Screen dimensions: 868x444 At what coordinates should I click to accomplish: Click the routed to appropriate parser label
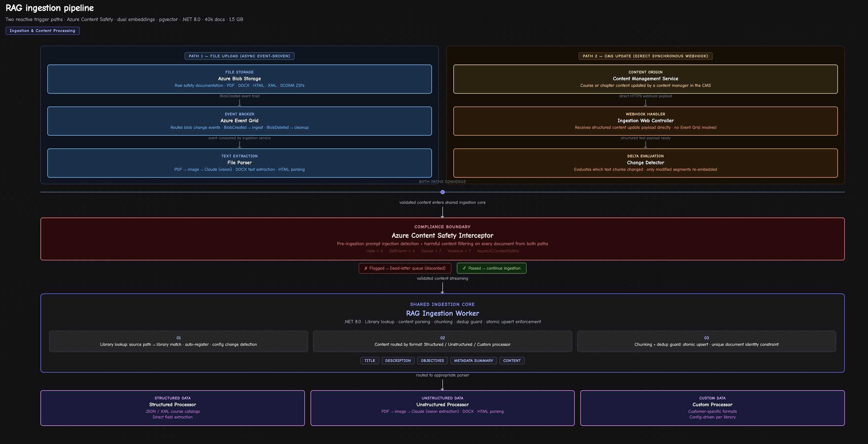(442, 375)
